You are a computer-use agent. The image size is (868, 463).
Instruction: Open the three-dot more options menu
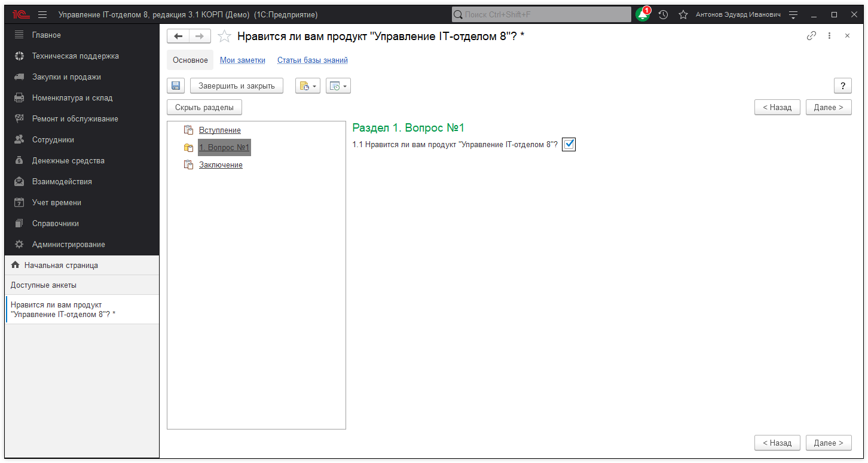pos(829,36)
